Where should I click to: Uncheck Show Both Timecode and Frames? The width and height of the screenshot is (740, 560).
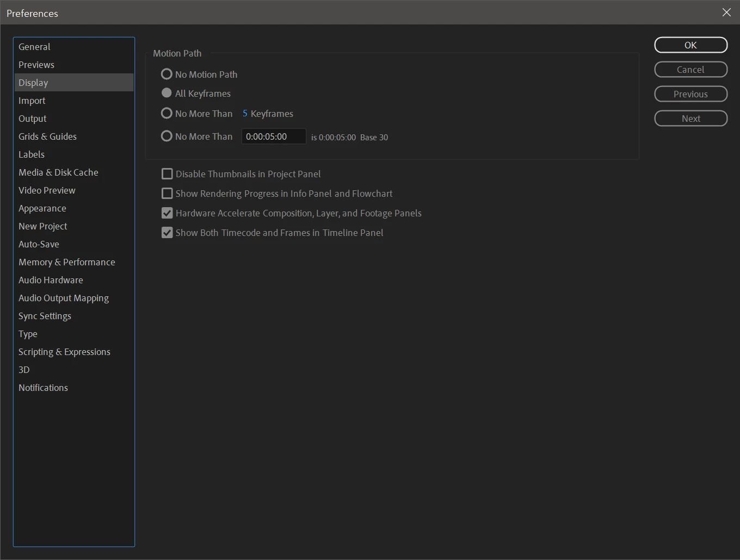(167, 233)
